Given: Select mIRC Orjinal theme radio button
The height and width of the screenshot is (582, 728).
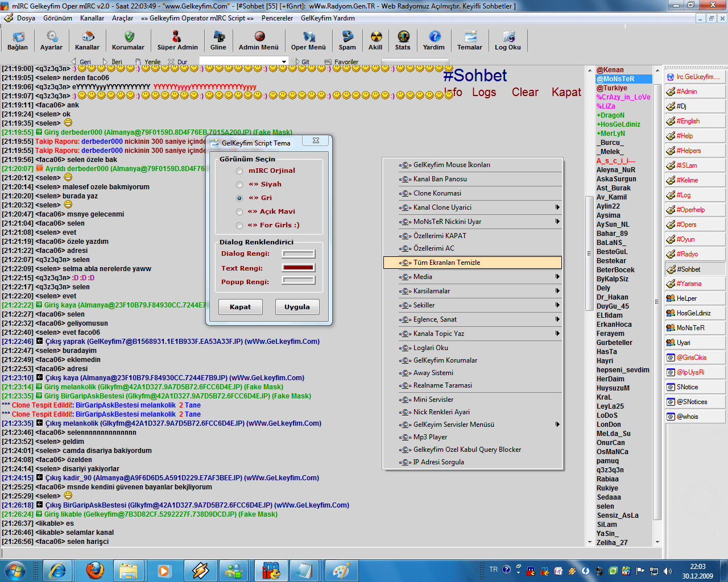Looking at the screenshot, I should (239, 171).
